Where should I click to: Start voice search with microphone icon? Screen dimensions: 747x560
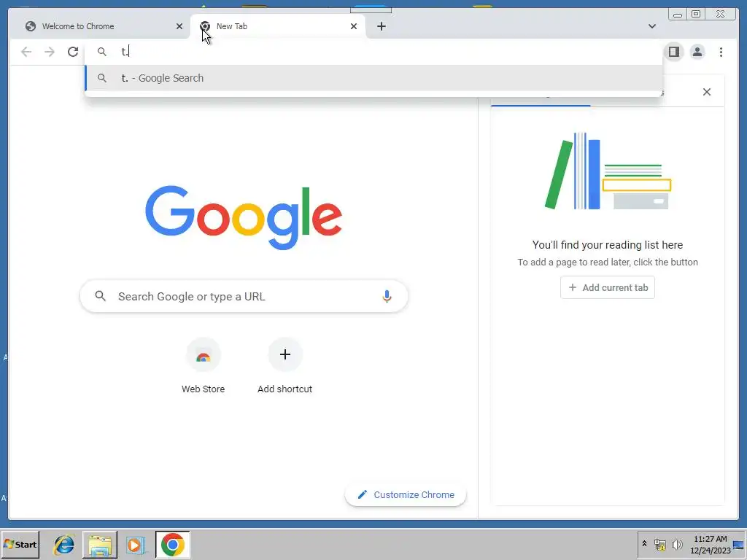(x=387, y=296)
